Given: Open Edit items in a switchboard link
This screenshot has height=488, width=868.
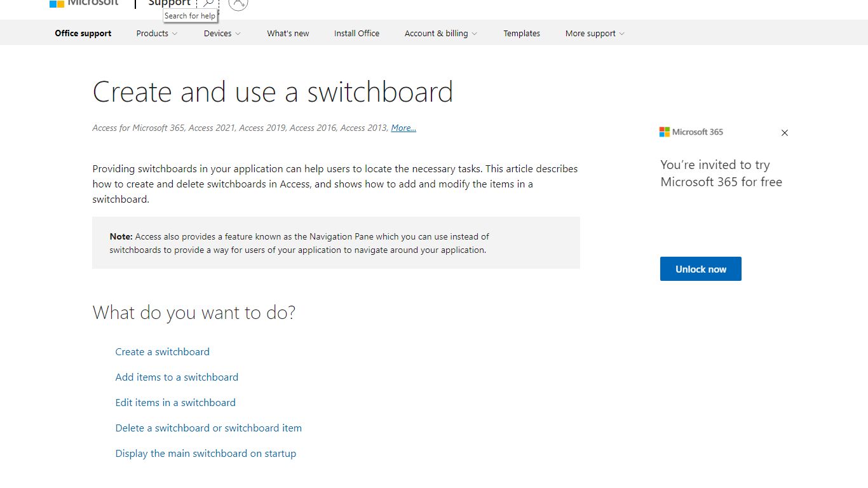Looking at the screenshot, I should point(175,402).
